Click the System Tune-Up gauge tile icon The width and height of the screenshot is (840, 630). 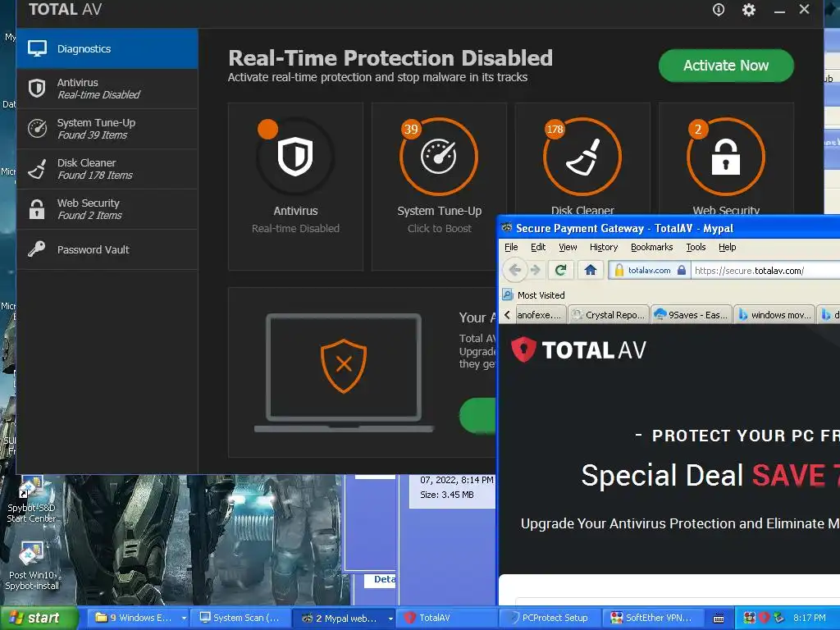pos(439,157)
